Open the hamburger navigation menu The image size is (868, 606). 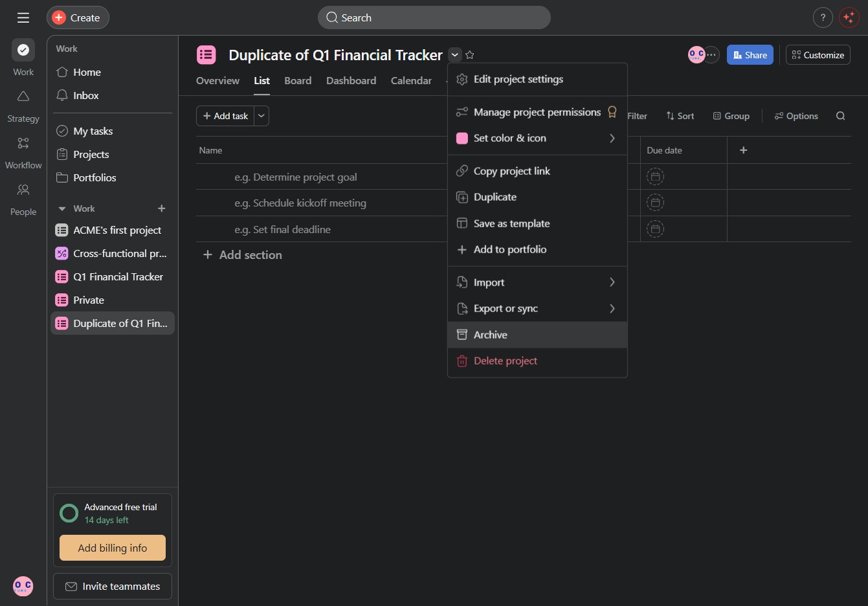23,17
